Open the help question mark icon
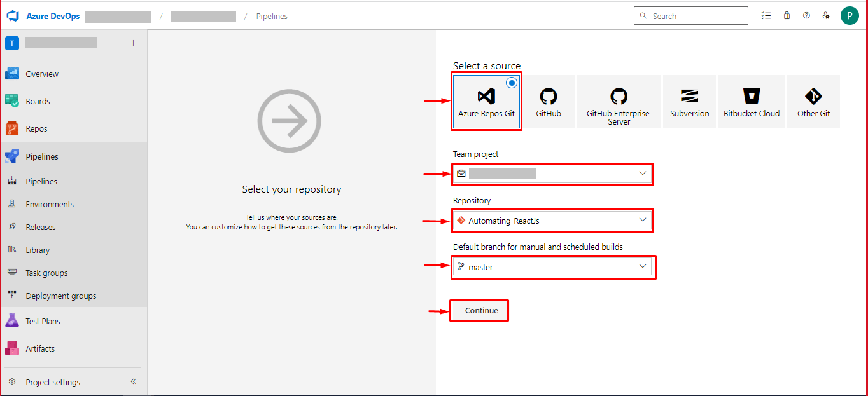The image size is (868, 396). tap(806, 16)
